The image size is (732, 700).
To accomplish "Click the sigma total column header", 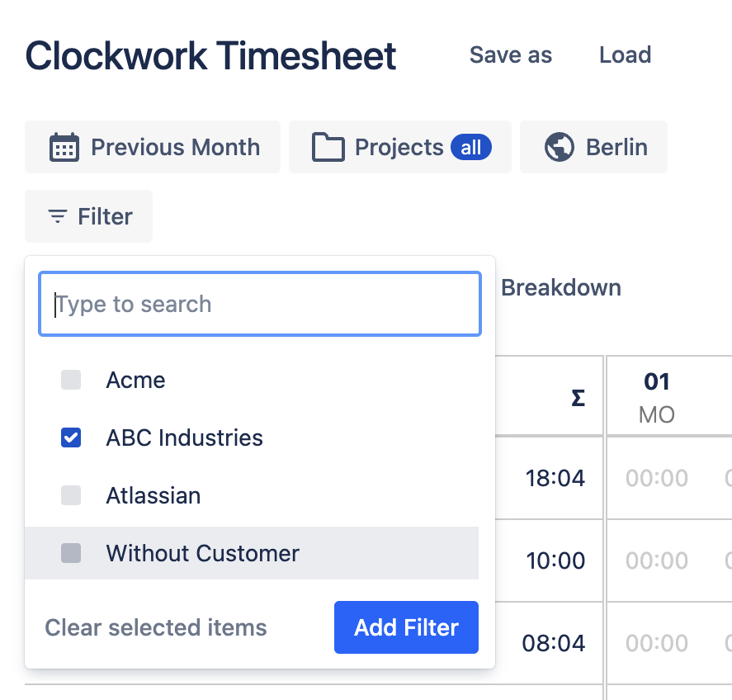I will (x=578, y=398).
